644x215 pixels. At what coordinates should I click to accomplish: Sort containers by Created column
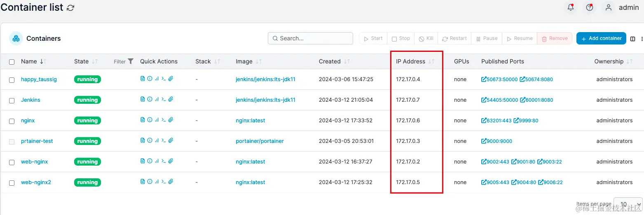tap(334, 61)
